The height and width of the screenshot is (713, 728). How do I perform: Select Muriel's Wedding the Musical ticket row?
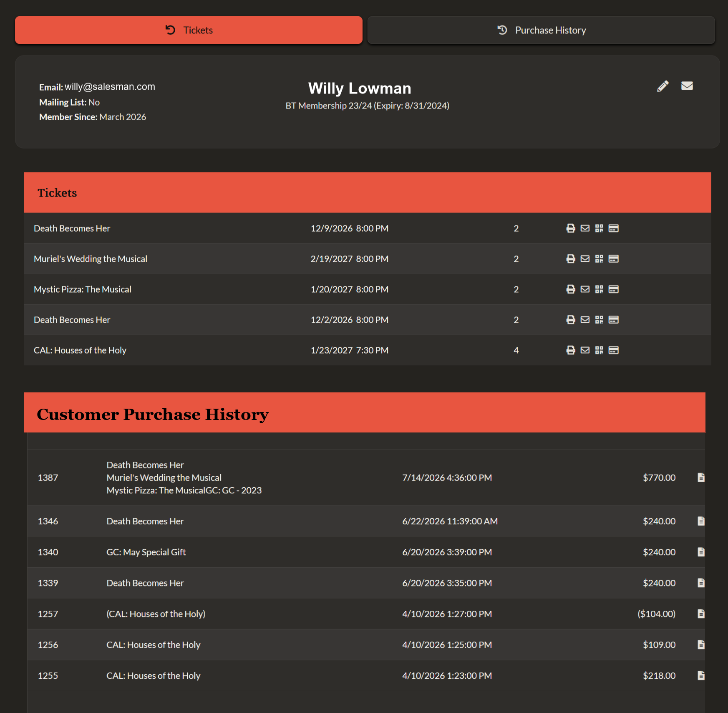tap(367, 259)
